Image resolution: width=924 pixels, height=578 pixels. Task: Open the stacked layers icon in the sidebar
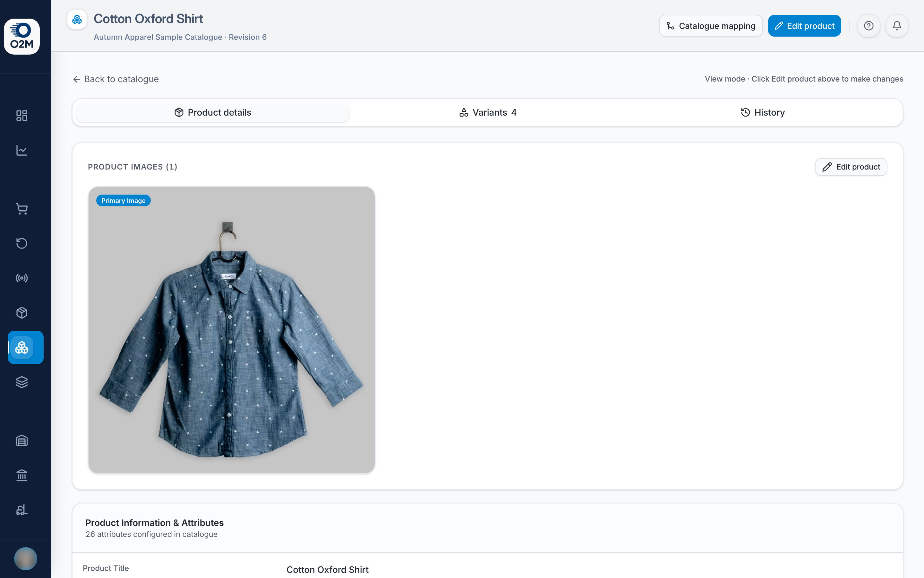point(22,382)
